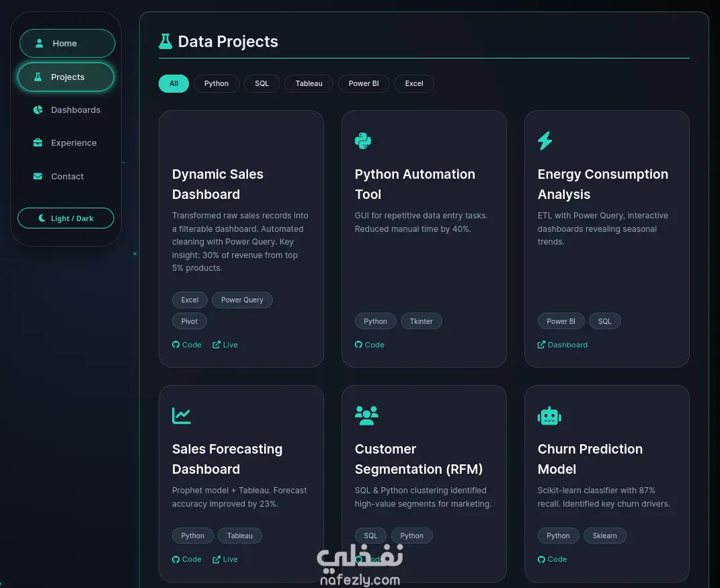Screen dimensions: 720x588
Task: Click the flask icon beside Projects
Action: 38,77
